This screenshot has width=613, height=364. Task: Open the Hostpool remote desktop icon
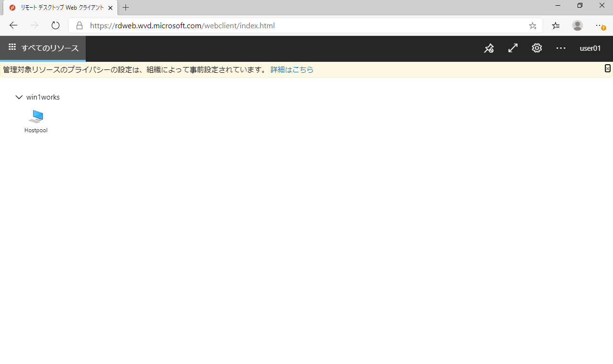(x=36, y=122)
